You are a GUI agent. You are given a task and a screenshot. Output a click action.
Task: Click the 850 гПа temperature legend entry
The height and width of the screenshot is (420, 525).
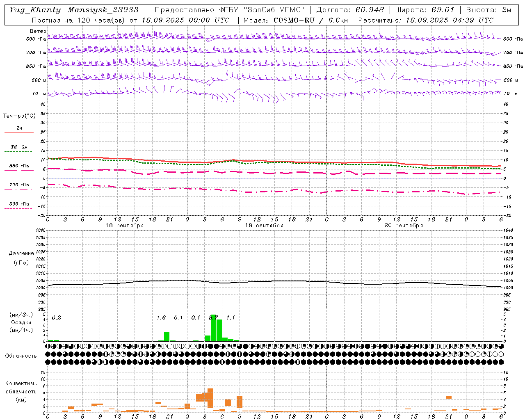[19, 166]
